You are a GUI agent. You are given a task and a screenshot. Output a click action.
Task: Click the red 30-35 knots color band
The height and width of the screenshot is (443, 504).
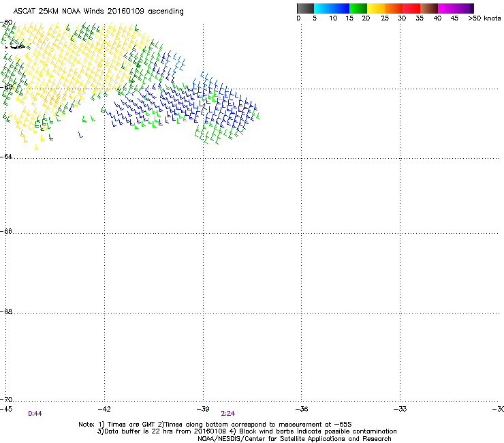[x=411, y=8]
